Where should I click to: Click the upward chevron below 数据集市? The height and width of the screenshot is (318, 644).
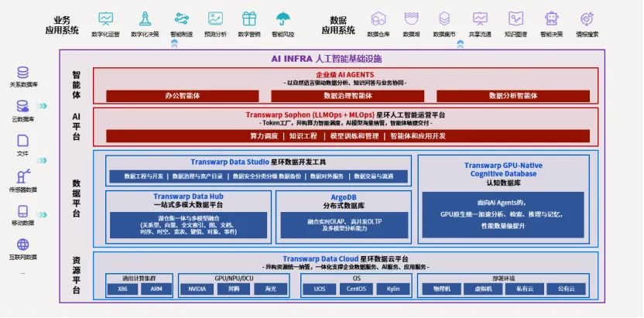pyautogui.click(x=460, y=44)
